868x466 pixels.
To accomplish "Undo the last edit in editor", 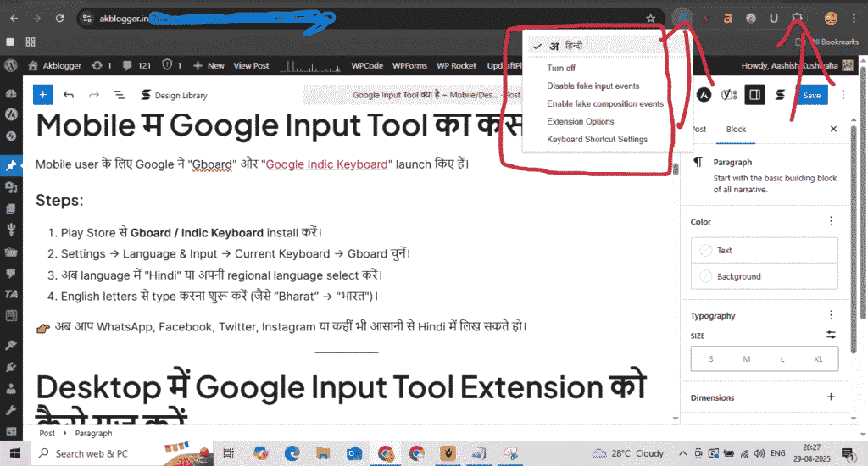I will point(69,95).
